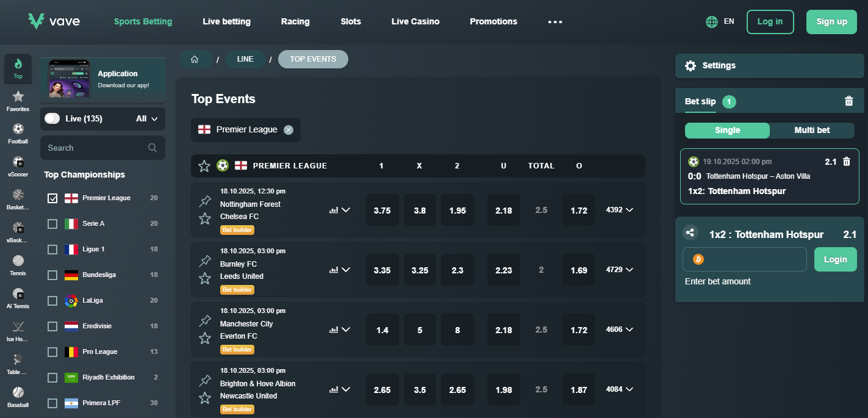868x418 pixels.
Task: Uncheck the Premier League checkbox
Action: (x=52, y=198)
